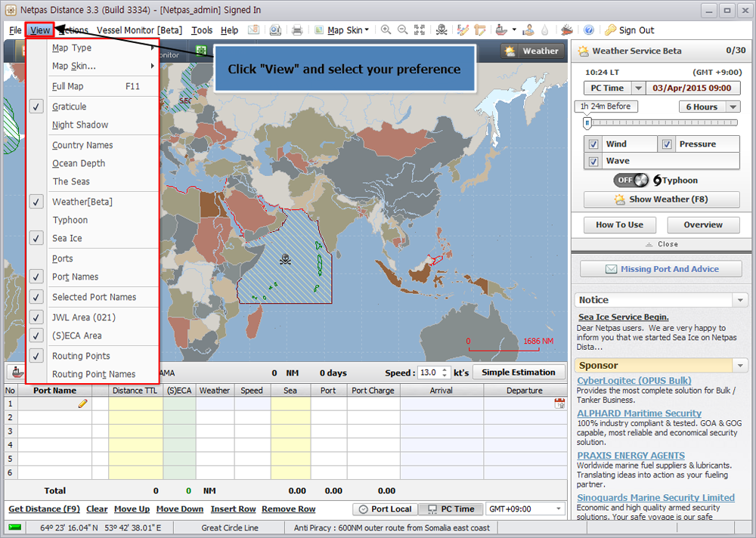The height and width of the screenshot is (538, 756).
Task: Click the pencil icon in port row 1
Action: [x=82, y=403]
